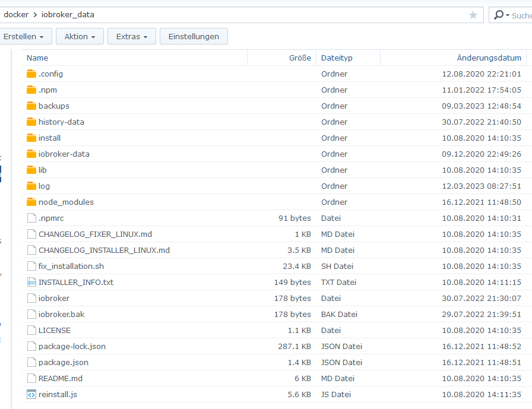Click the 149 bytes size value
The image size is (532, 409).
tap(293, 282)
